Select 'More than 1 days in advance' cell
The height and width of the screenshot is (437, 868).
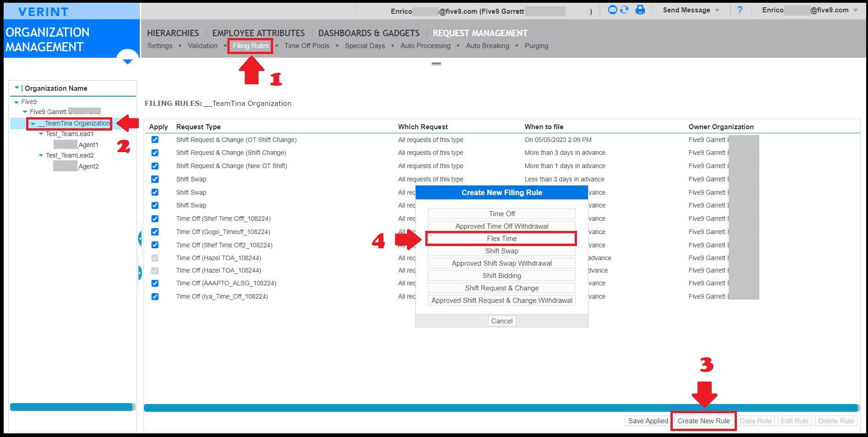(565, 166)
